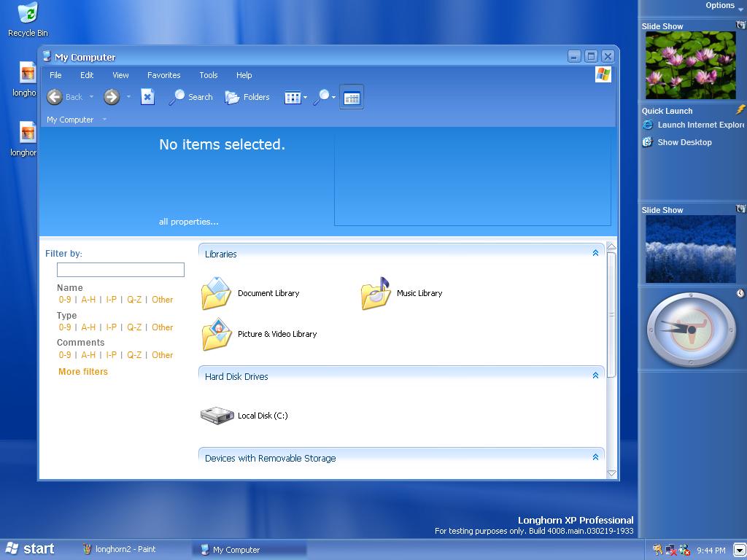Click the Forward arrow button
The width and height of the screenshot is (747, 560).
tap(112, 97)
